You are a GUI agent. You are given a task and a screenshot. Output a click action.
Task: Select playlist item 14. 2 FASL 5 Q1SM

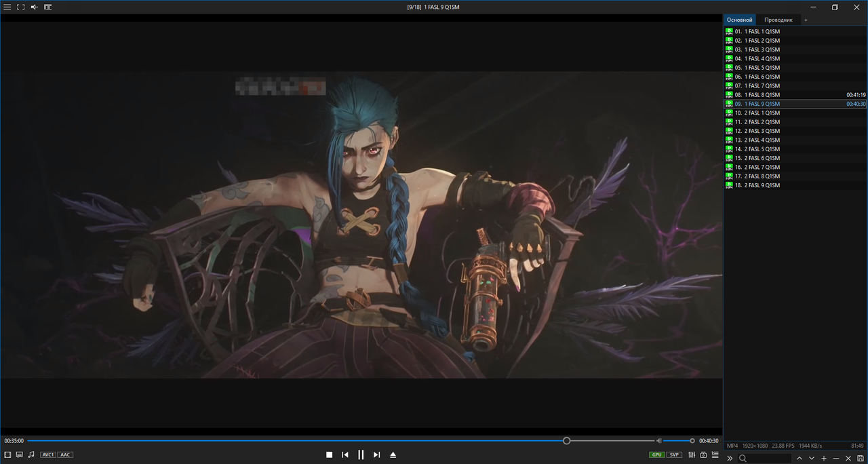coord(795,149)
